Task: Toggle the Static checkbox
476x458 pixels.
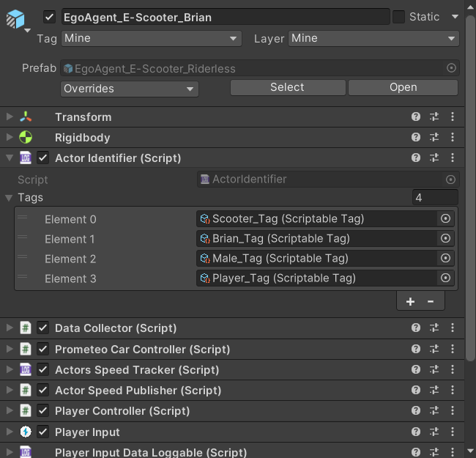Action: point(398,17)
